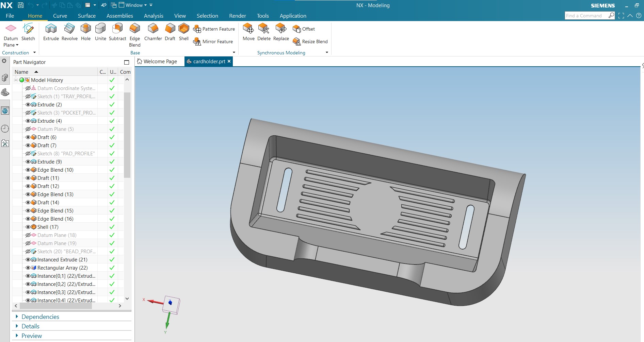Open the History clock sidebar tab
The width and height of the screenshot is (644, 342).
pos(5,129)
